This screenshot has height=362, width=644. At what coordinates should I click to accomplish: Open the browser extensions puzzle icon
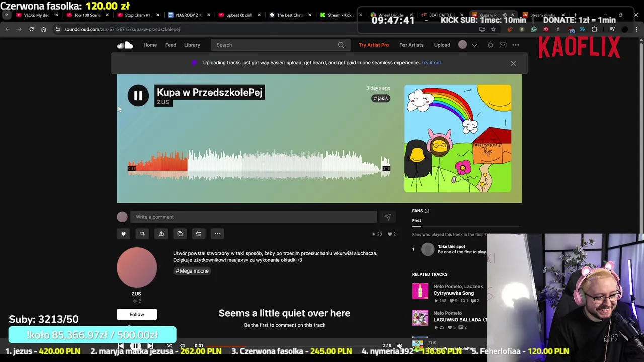point(595,29)
